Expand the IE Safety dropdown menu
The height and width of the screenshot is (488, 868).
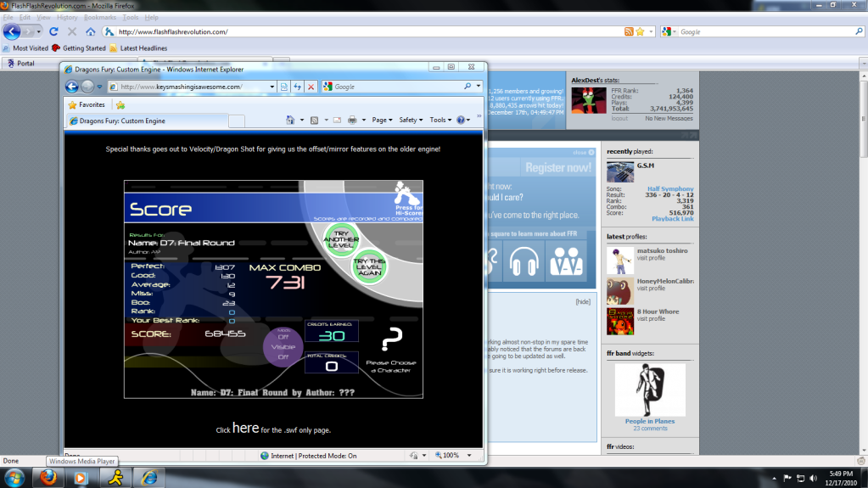click(411, 121)
